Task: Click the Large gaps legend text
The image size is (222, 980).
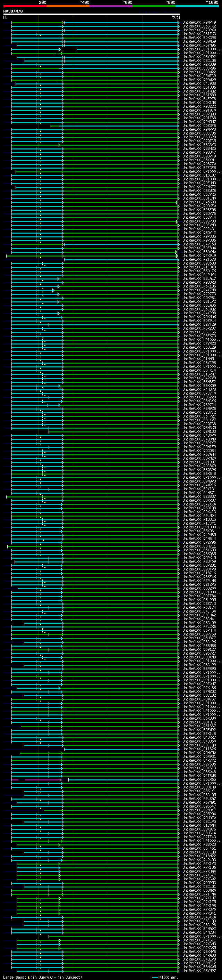Action: 43,977
